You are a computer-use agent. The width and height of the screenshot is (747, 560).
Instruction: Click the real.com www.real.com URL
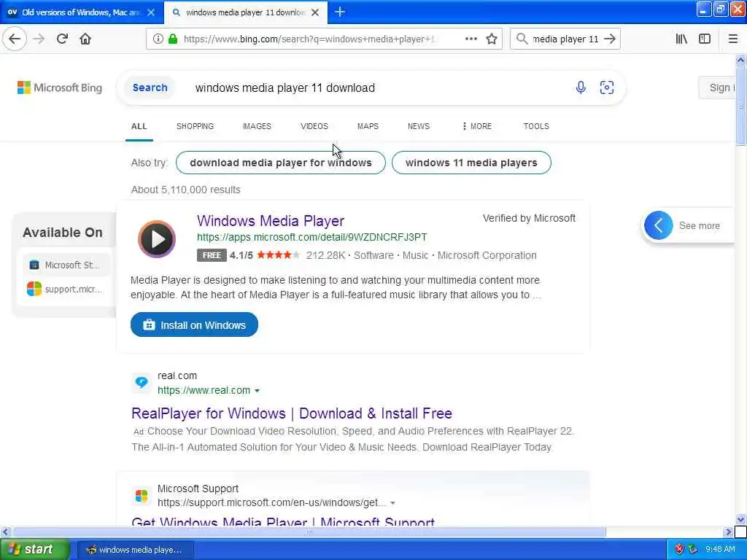204,391
